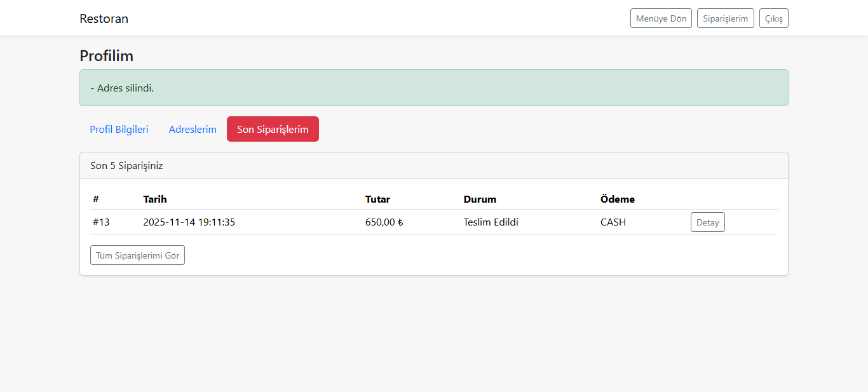Click the Son 5 Siparişiniz card header
The height and width of the screenshot is (392, 868).
pos(126,166)
